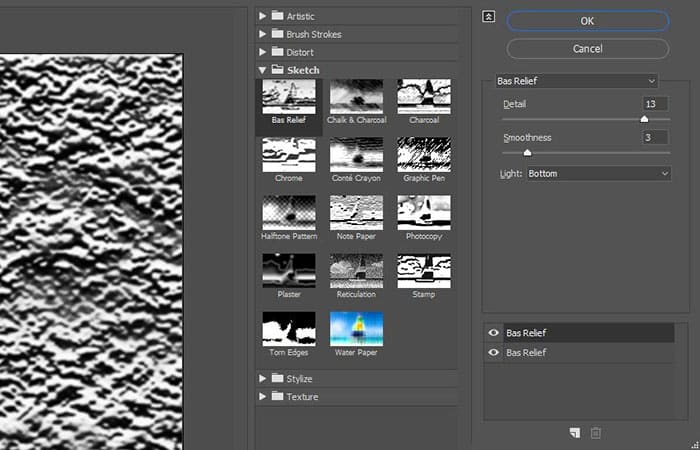This screenshot has height=450, width=700.
Task: Choose the Graphic Pen filter thumbnail
Action: (424, 155)
